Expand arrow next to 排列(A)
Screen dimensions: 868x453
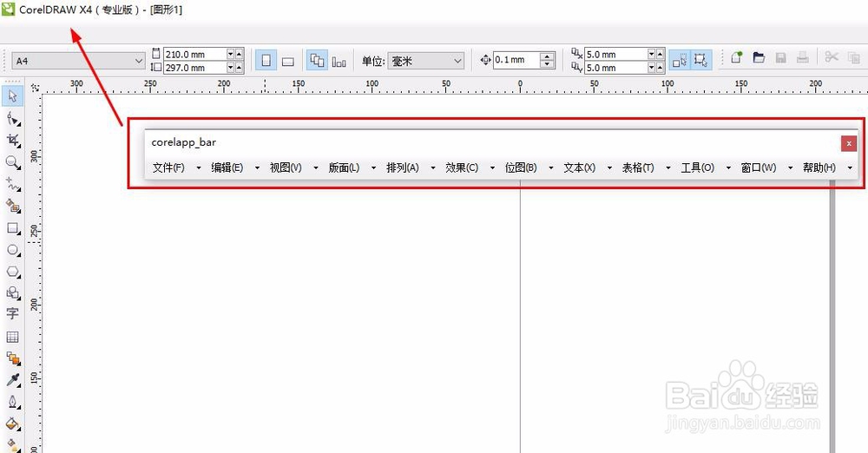point(433,167)
